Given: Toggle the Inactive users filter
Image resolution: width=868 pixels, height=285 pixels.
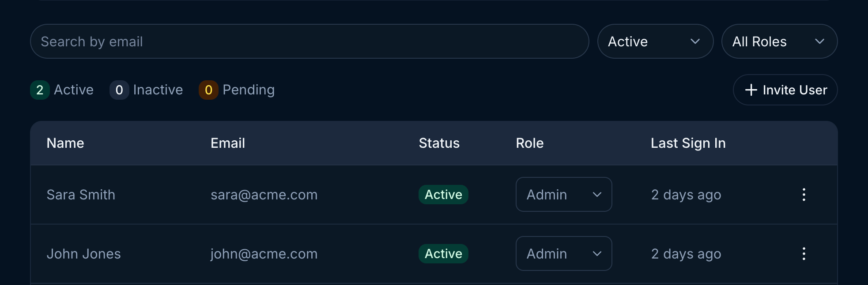Looking at the screenshot, I should (x=146, y=90).
